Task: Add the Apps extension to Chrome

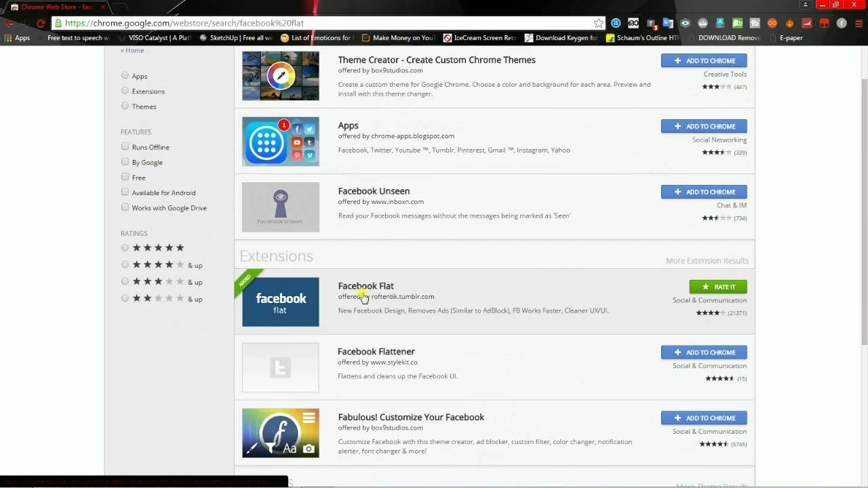Action: (704, 126)
